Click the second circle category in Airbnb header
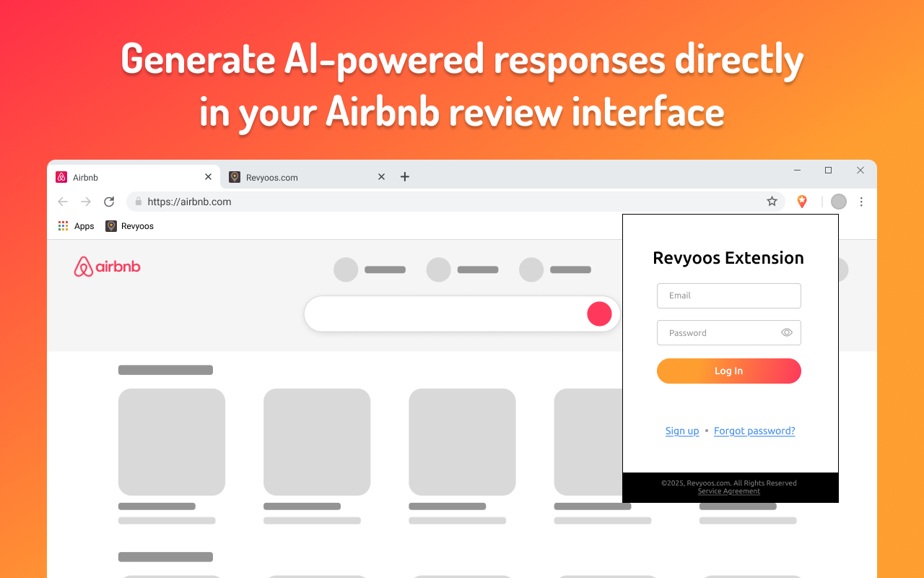The height and width of the screenshot is (578, 924). point(439,269)
